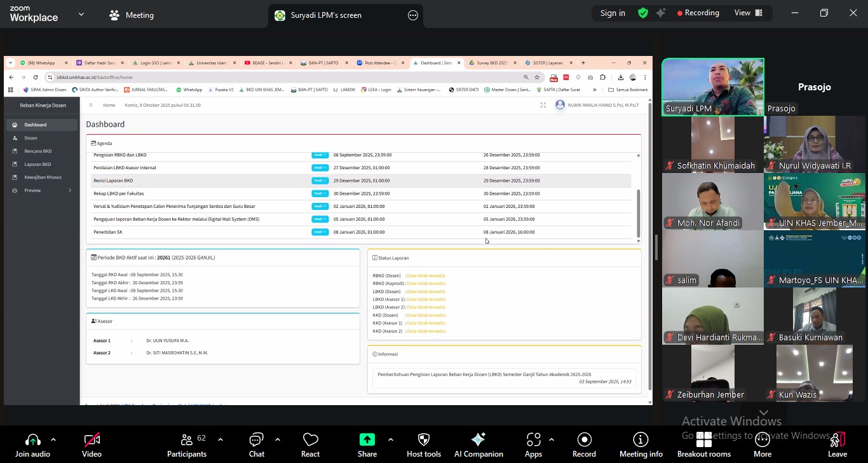Open Zoom Workplace dropdown chevron
The width and height of the screenshot is (868, 463).
pyautogui.click(x=81, y=14)
